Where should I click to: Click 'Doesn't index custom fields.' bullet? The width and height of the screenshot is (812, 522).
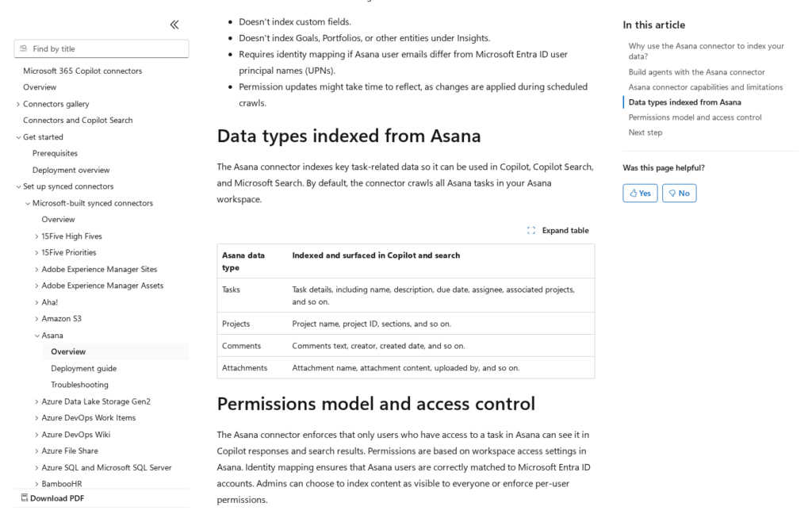point(295,21)
